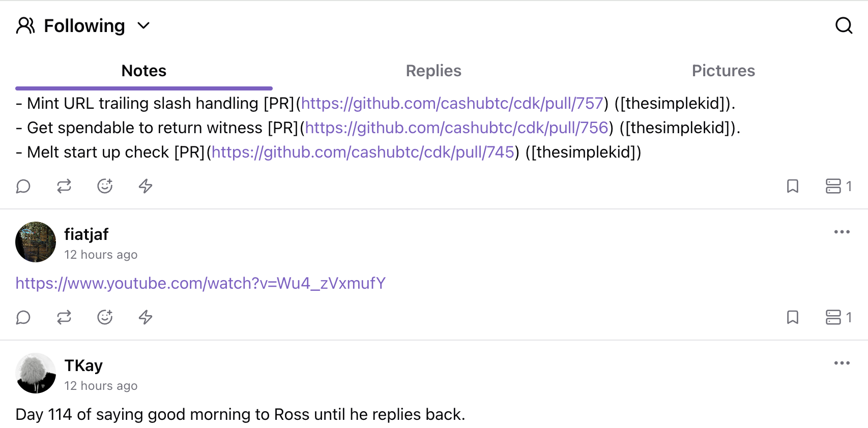Switch to the Pictures tab
This screenshot has width=868, height=428.
(723, 71)
